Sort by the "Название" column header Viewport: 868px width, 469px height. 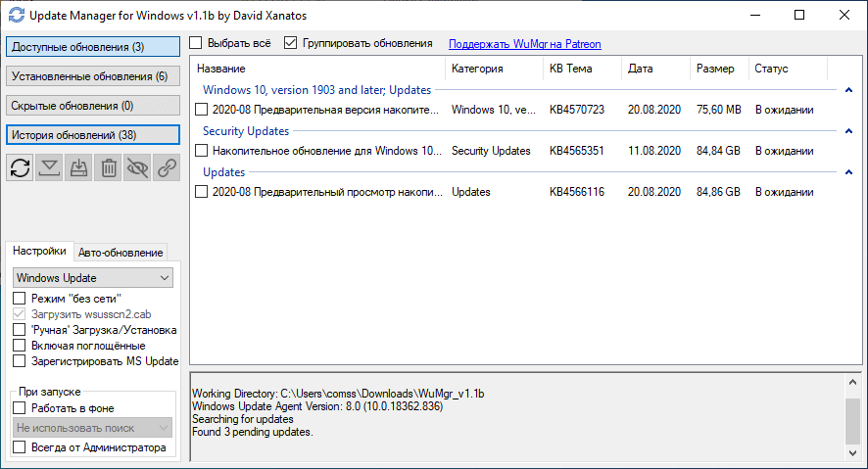318,69
